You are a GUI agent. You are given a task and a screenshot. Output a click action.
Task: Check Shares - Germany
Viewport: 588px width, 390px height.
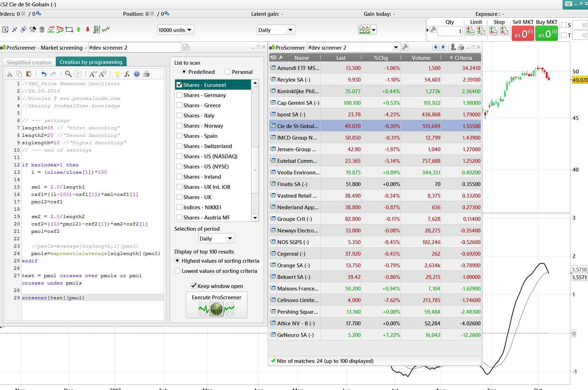point(179,95)
